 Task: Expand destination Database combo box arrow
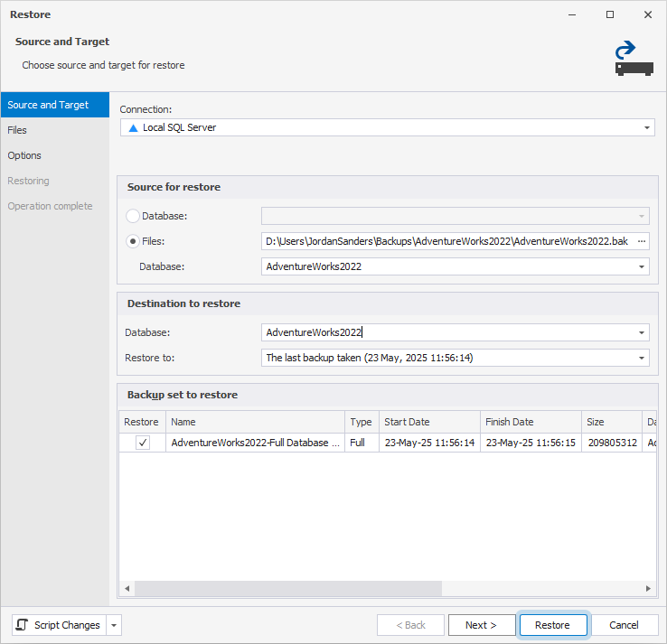point(642,332)
